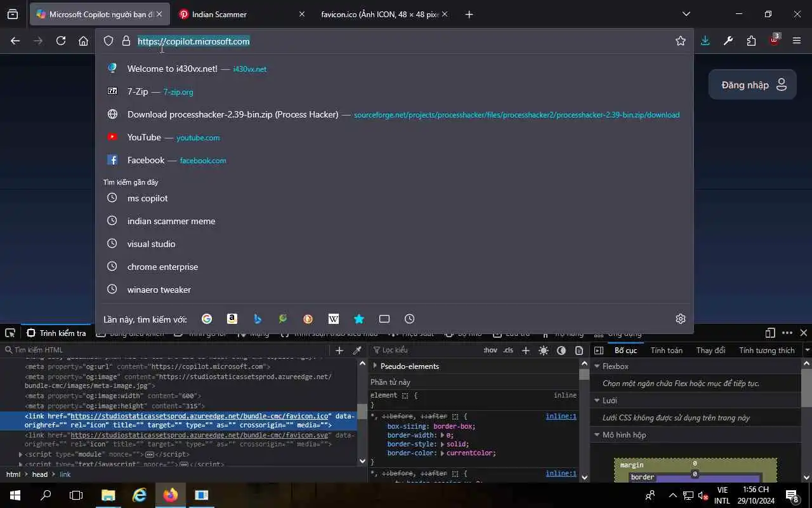Search with Amazon this time
This screenshot has height=508, width=812.
[x=232, y=319]
